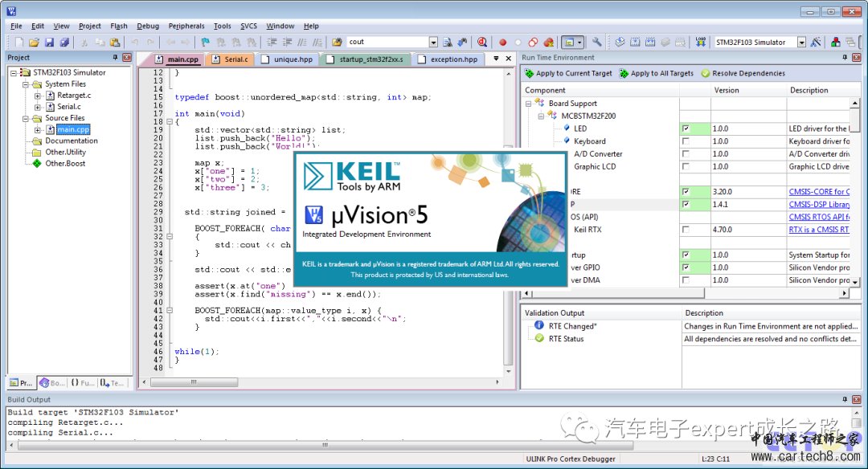Select the Other.Boost item in project tree
Screen dimensions: 868x469
pyautogui.click(x=65, y=164)
